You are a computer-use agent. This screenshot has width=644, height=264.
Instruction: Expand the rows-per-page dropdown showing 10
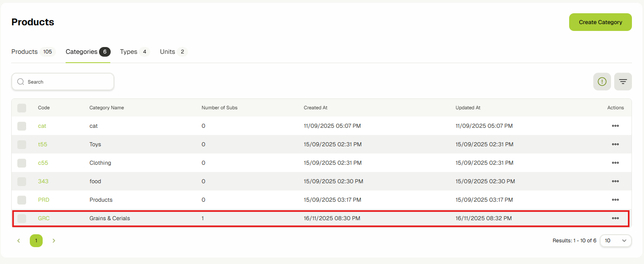click(x=615, y=241)
